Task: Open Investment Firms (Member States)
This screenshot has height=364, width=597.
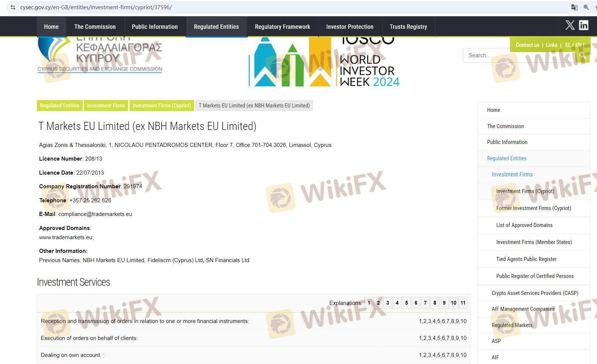Action: pyautogui.click(x=534, y=242)
